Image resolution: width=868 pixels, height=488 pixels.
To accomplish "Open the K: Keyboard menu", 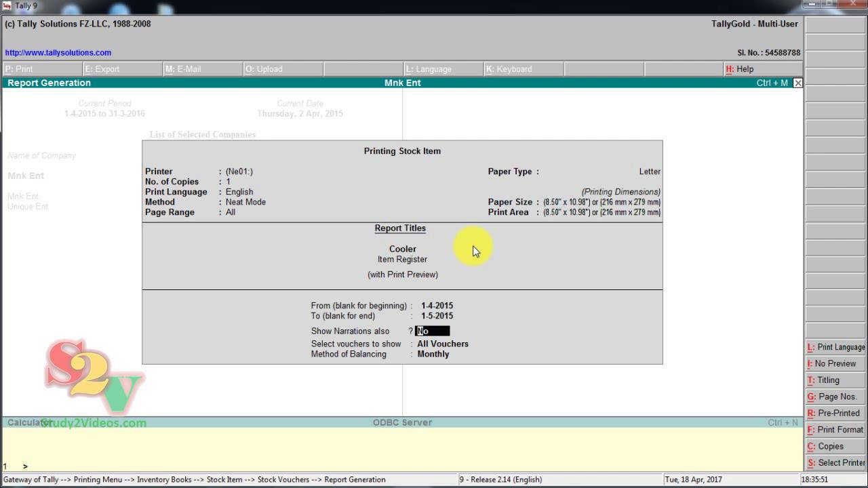I will pyautogui.click(x=524, y=69).
